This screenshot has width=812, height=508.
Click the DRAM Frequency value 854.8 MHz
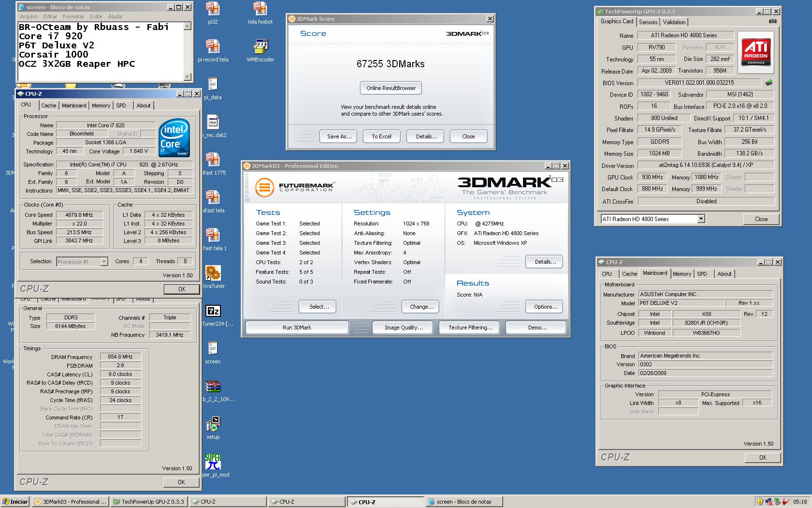tap(120, 357)
